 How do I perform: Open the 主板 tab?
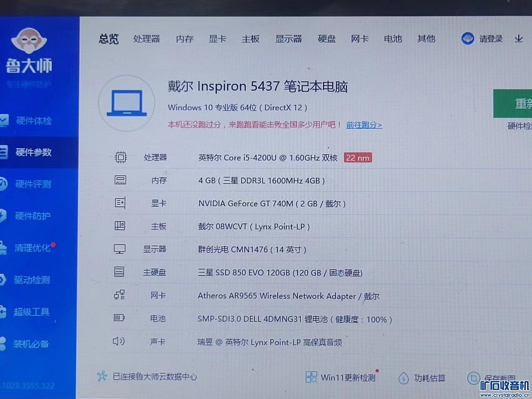tap(250, 39)
